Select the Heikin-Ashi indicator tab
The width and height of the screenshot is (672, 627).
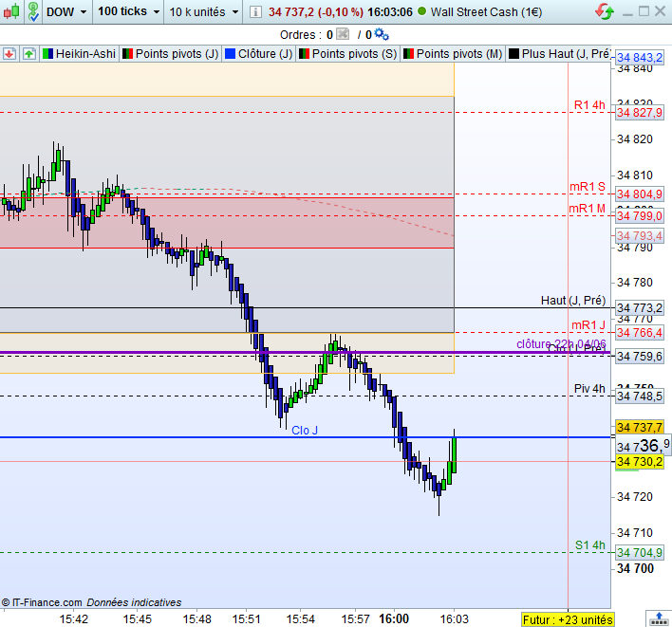coord(80,53)
